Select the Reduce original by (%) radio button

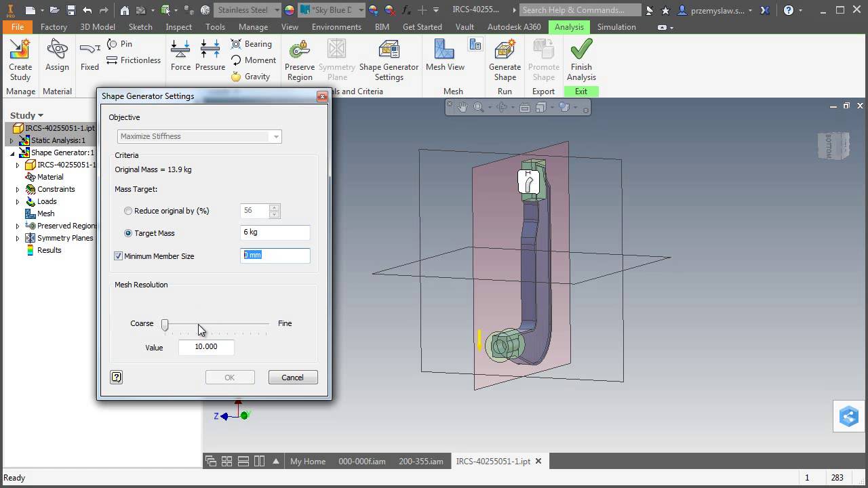coord(128,211)
